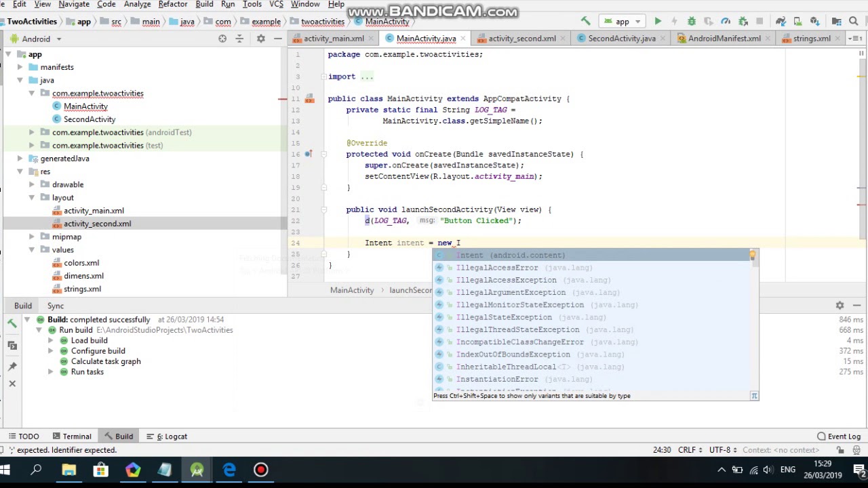Switch to the activity_main.xml editor tab

coord(333,39)
